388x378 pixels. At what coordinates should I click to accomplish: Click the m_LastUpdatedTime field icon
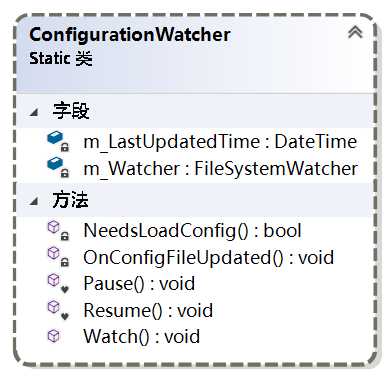pyautogui.click(x=58, y=141)
